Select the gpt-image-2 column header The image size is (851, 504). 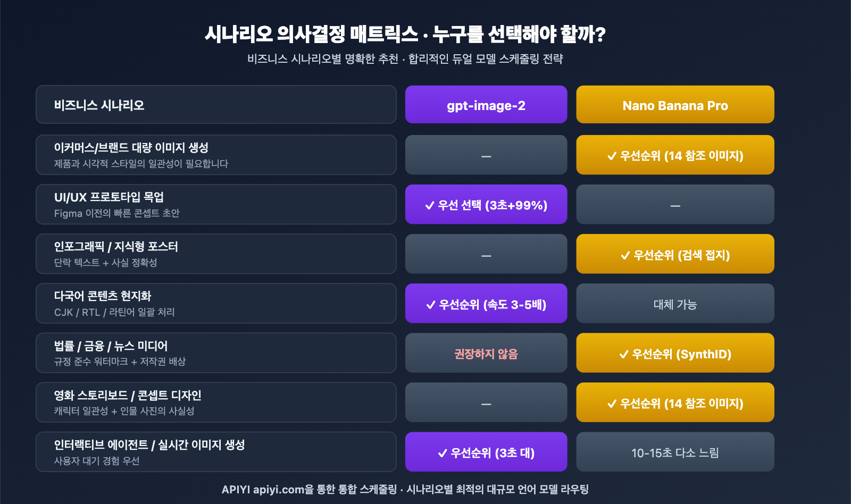[x=486, y=105]
